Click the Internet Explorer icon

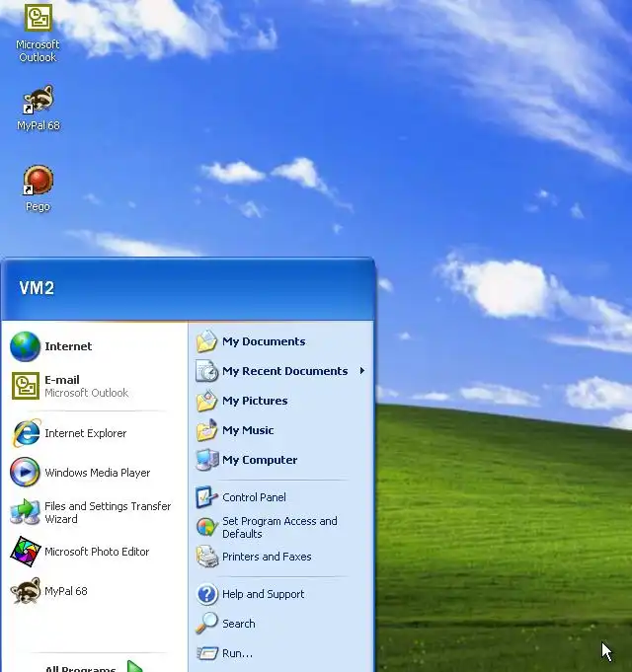click(x=26, y=433)
